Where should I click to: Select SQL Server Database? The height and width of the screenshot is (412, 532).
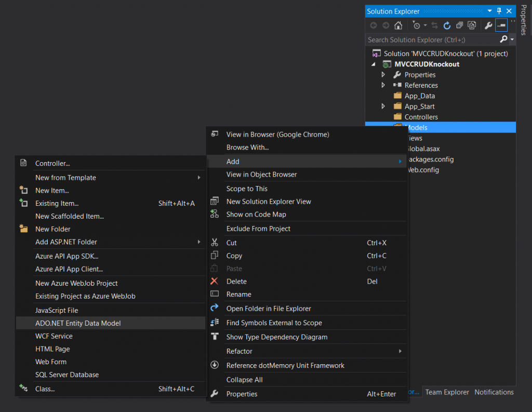pos(111,375)
